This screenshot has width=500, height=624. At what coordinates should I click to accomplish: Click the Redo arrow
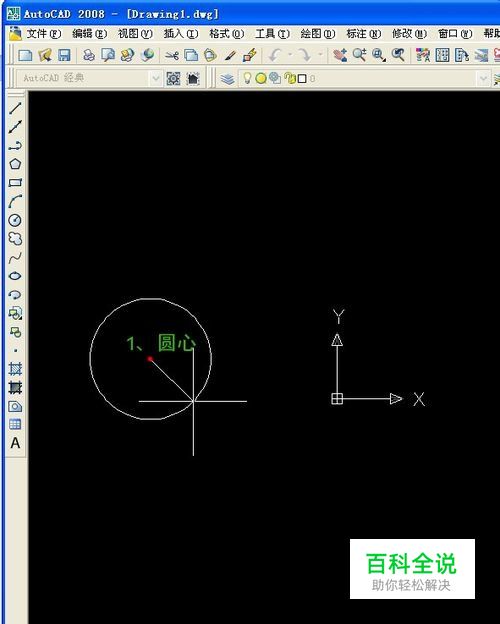point(305,55)
